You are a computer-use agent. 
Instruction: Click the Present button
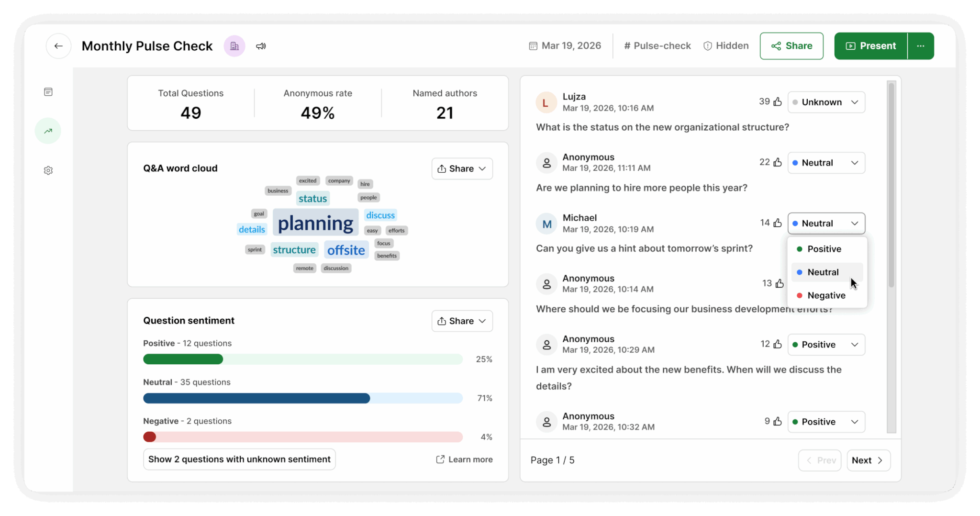[870, 45]
